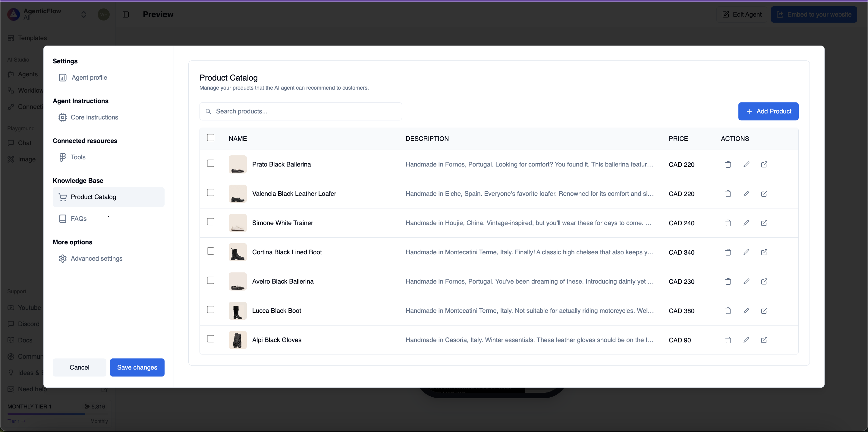Open Valencia Black Leather Loafer external link
This screenshot has height=432, width=868.
tap(764, 194)
